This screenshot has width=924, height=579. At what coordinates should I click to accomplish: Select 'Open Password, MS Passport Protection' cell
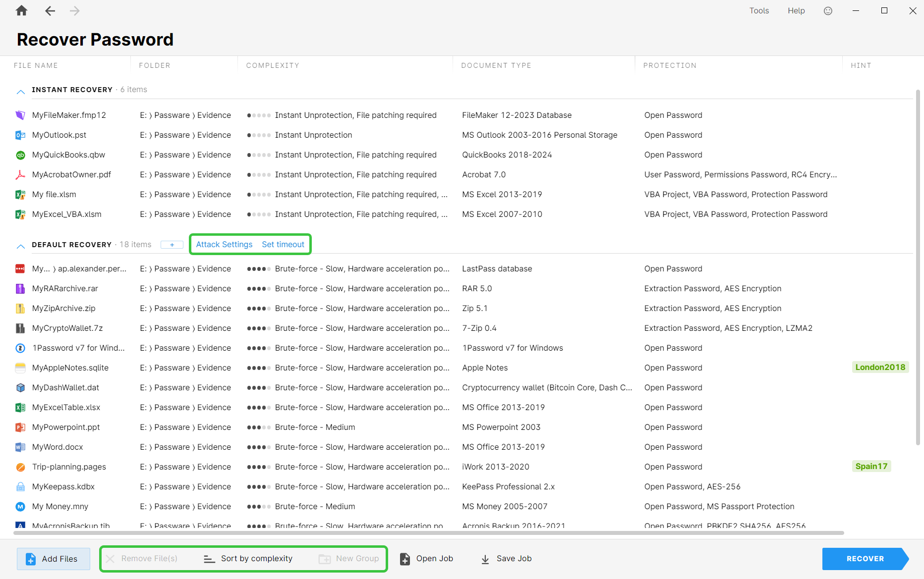coord(719,506)
